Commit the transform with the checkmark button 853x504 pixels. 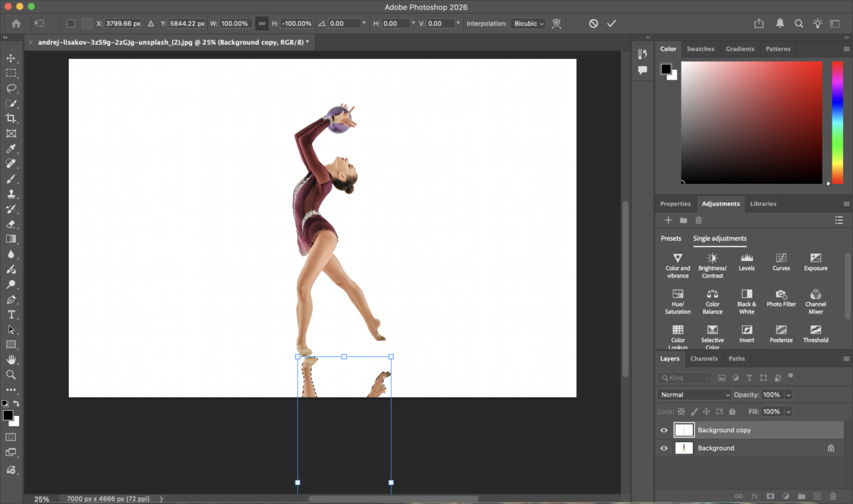pyautogui.click(x=611, y=23)
